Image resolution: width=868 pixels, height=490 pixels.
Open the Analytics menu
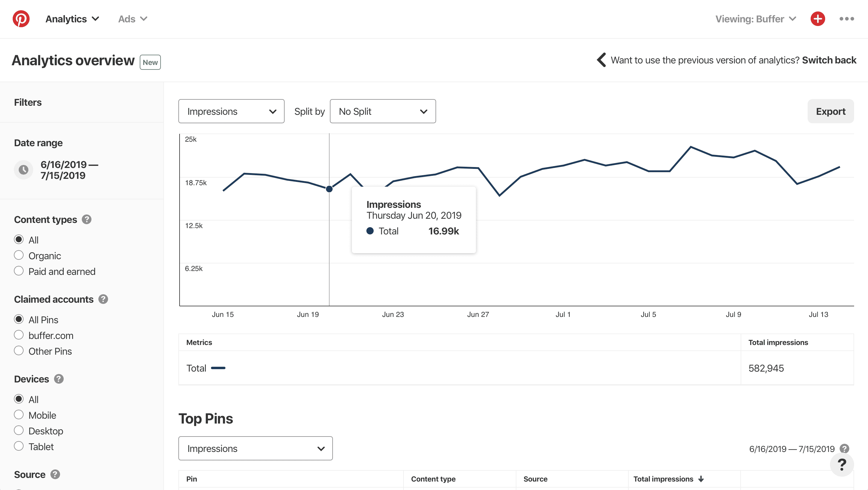[x=72, y=19]
